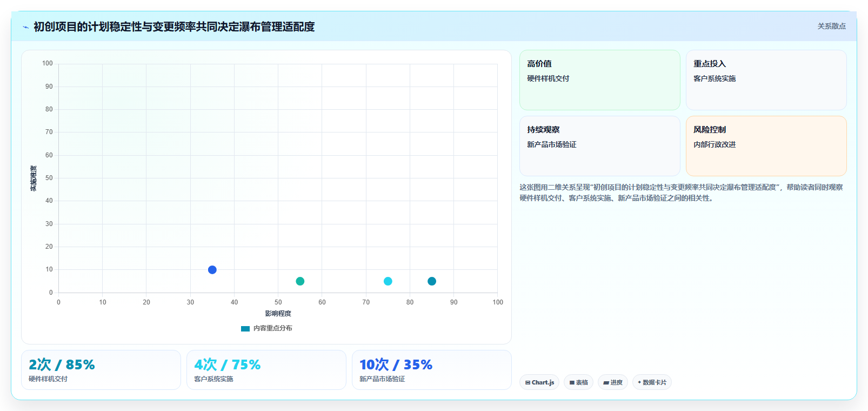Viewport: 868px width, 411px height.
Task: Click 硬件样机交付 text in 高价值 card
Action: coord(548,78)
